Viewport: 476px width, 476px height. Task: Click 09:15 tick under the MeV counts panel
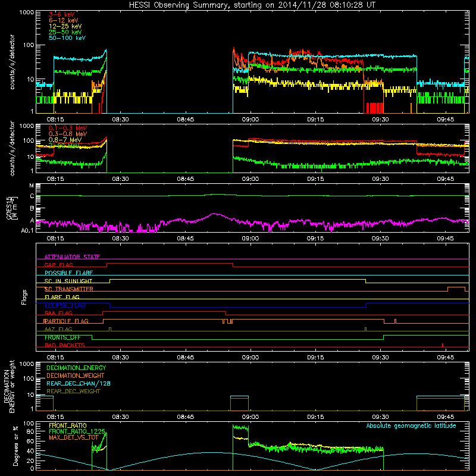[x=315, y=179]
